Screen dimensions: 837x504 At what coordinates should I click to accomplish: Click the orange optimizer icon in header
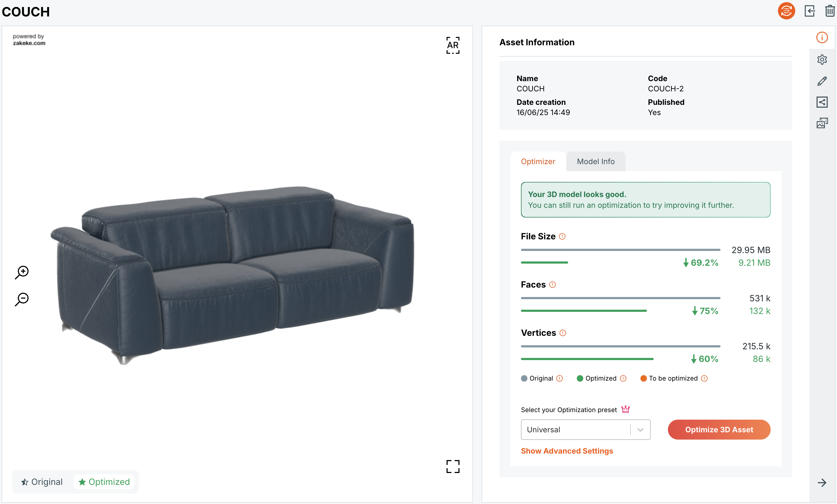786,11
